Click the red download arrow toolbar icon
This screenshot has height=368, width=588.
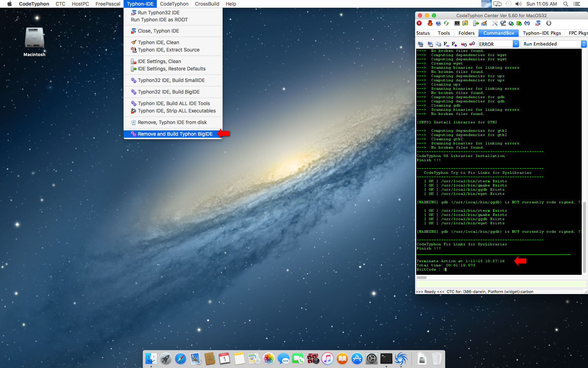coord(430,23)
